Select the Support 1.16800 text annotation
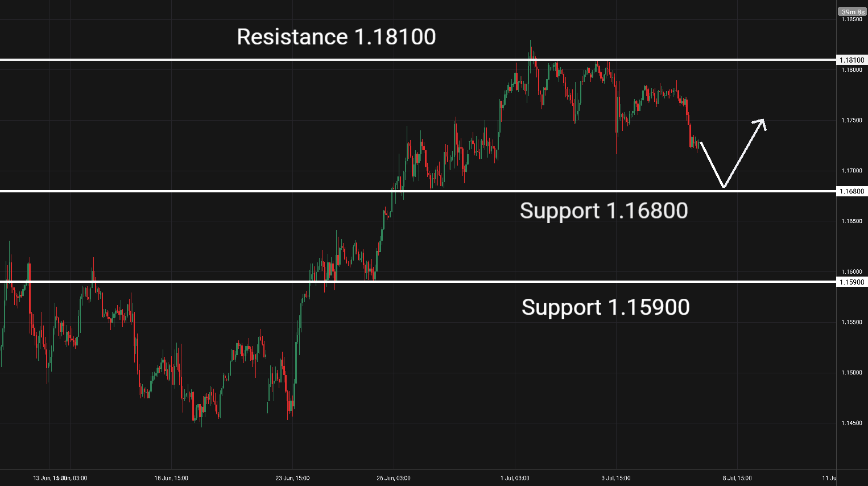The height and width of the screenshot is (486, 868). pyautogui.click(x=604, y=211)
